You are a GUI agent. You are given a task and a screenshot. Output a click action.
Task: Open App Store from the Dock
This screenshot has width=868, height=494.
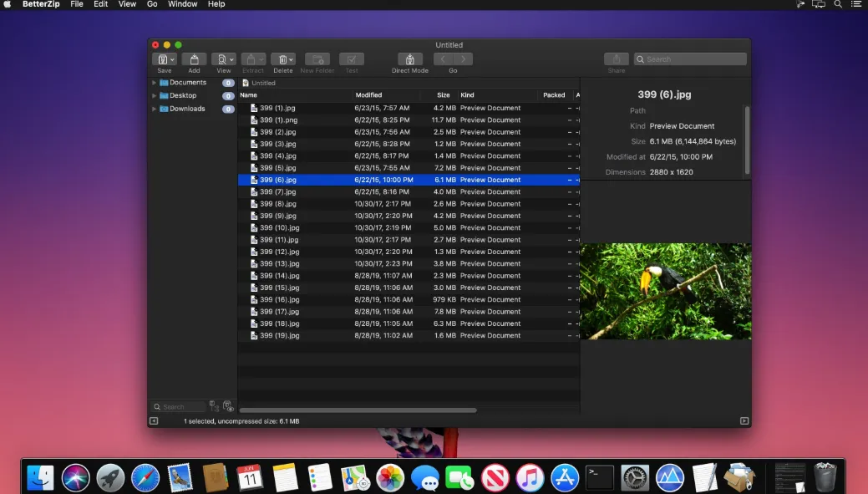point(565,477)
